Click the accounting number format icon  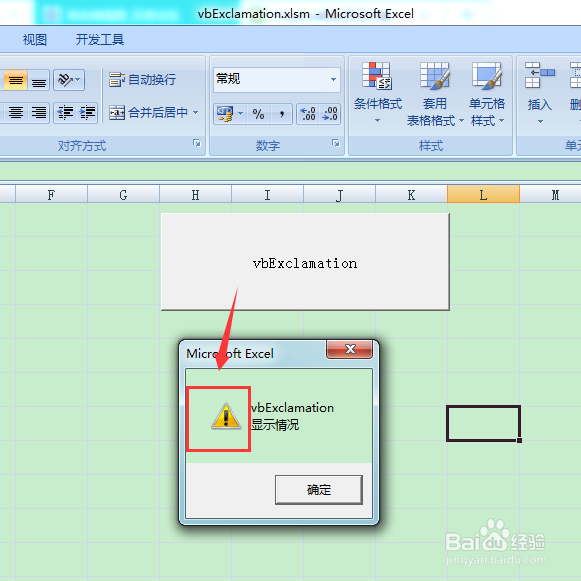225,114
